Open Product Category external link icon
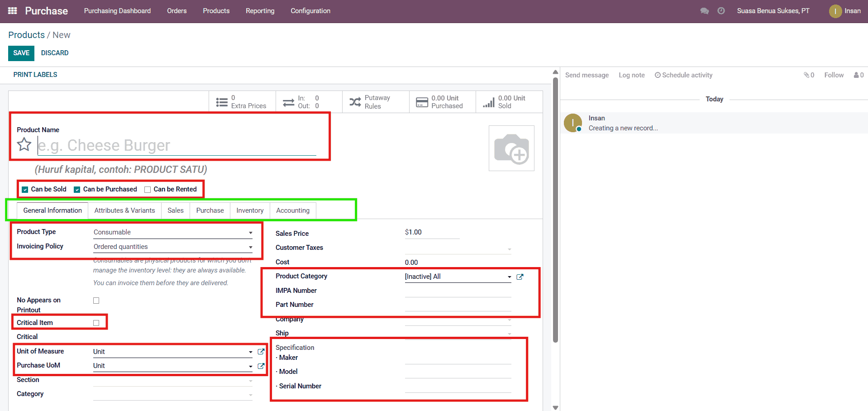The width and height of the screenshot is (868, 411). [520, 277]
